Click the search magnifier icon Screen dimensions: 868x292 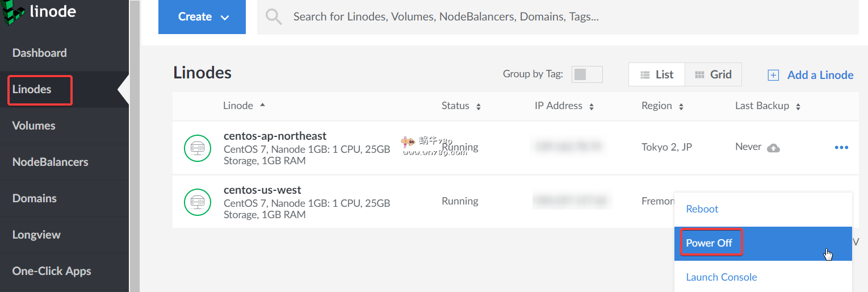pos(274,17)
